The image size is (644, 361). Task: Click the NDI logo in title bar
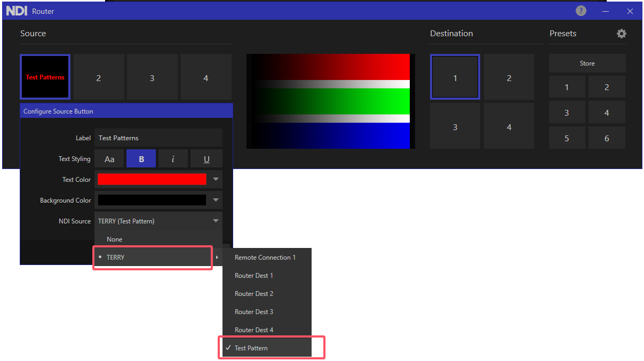coord(17,11)
